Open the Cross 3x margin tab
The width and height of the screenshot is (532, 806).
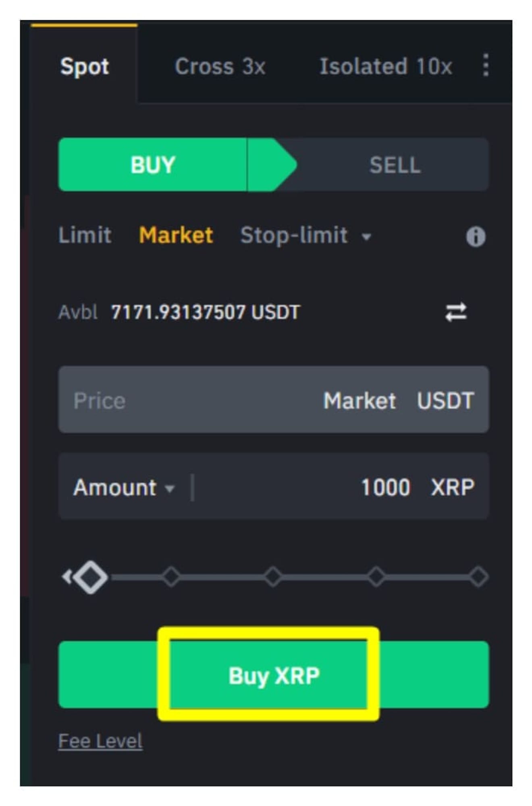pyautogui.click(x=220, y=66)
